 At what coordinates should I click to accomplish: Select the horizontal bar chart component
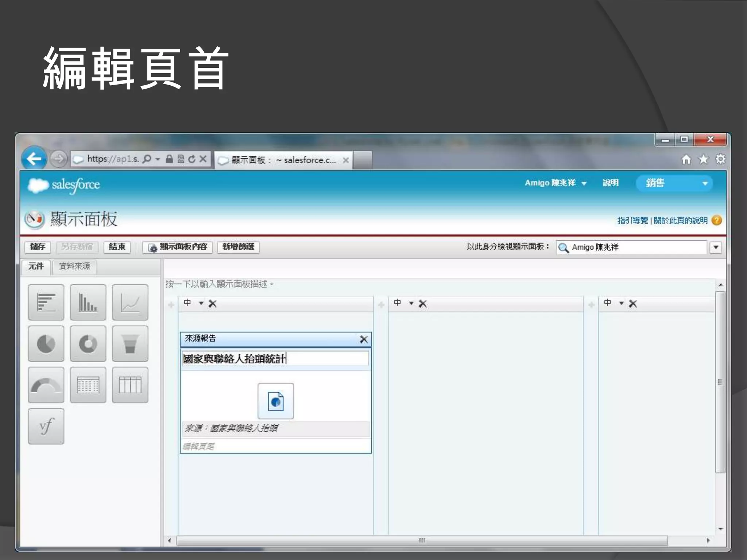coord(46,302)
